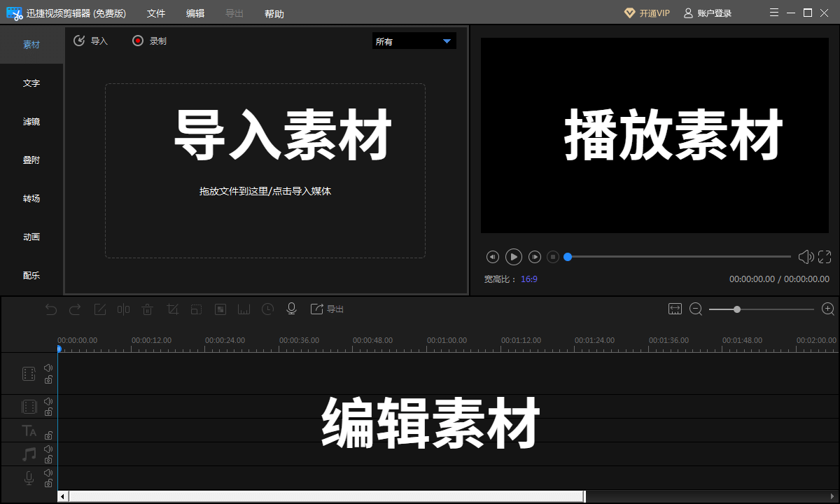Viewport: 840px width, 504px height.
Task: Select the Split tool in the timeline toolbar
Action: (123, 309)
